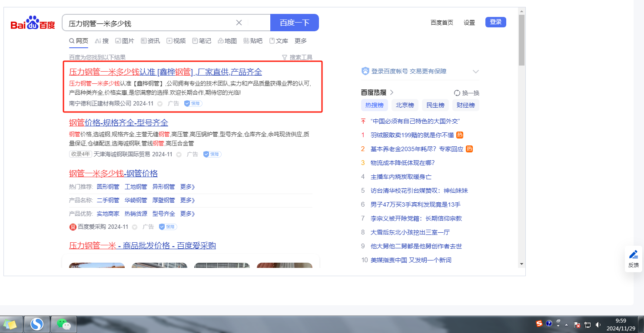Click the 换一换 refresh icon in hot search
Image resolution: width=644 pixels, height=333 pixels.
point(457,92)
